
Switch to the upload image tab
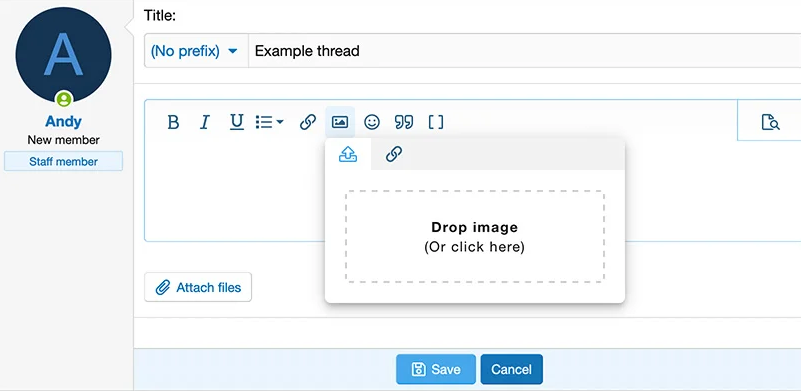(348, 154)
